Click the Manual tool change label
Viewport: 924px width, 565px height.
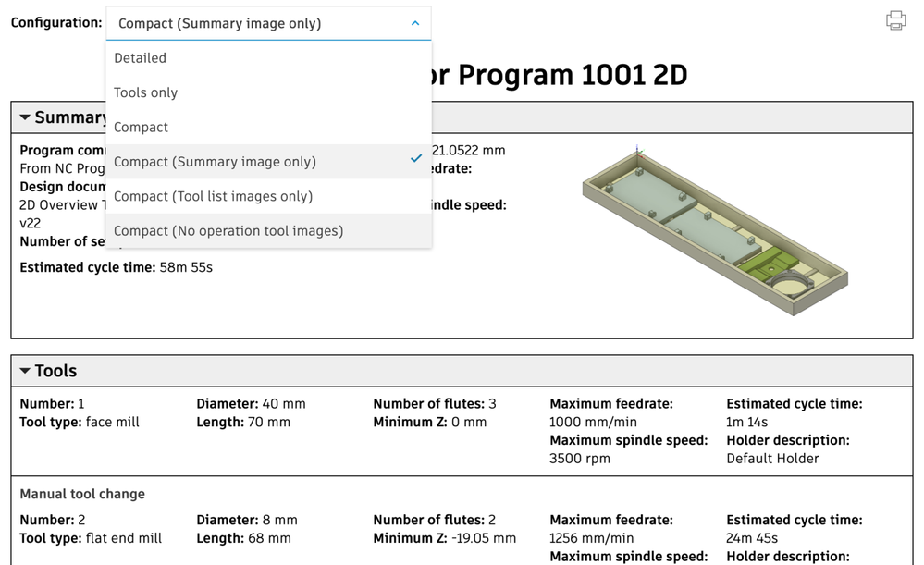coord(82,494)
